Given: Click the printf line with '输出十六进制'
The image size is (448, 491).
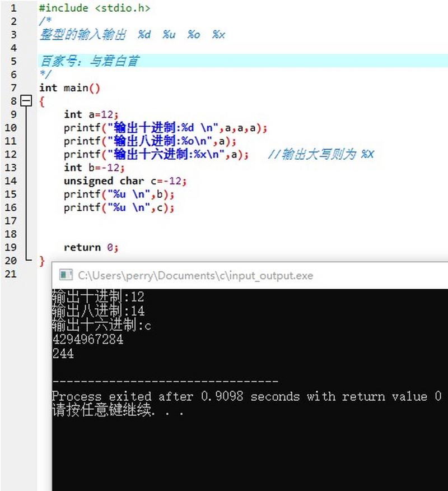Looking at the screenshot, I should tap(156, 154).
